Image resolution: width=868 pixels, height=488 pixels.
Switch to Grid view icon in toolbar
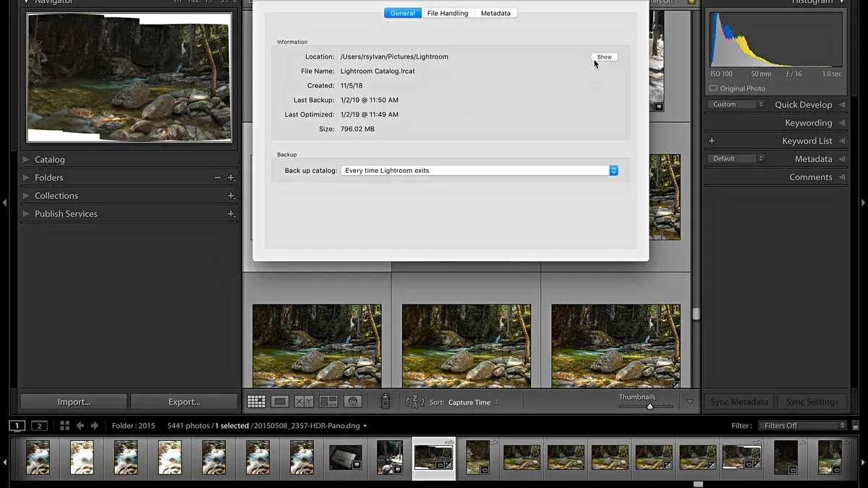256,401
